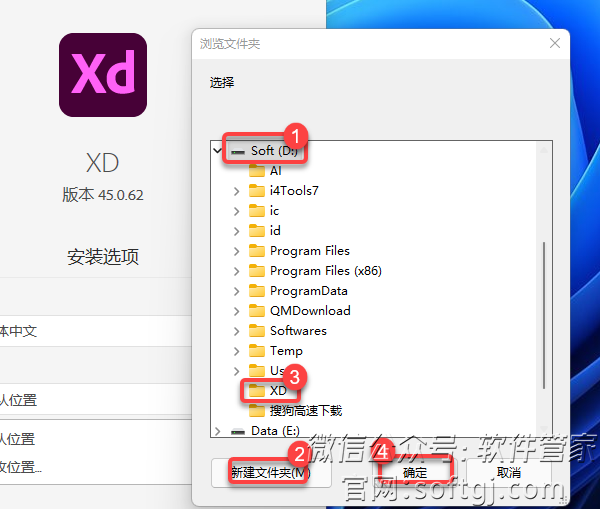Click the AI folder icon
Screen dimensions: 600x509
[257, 171]
